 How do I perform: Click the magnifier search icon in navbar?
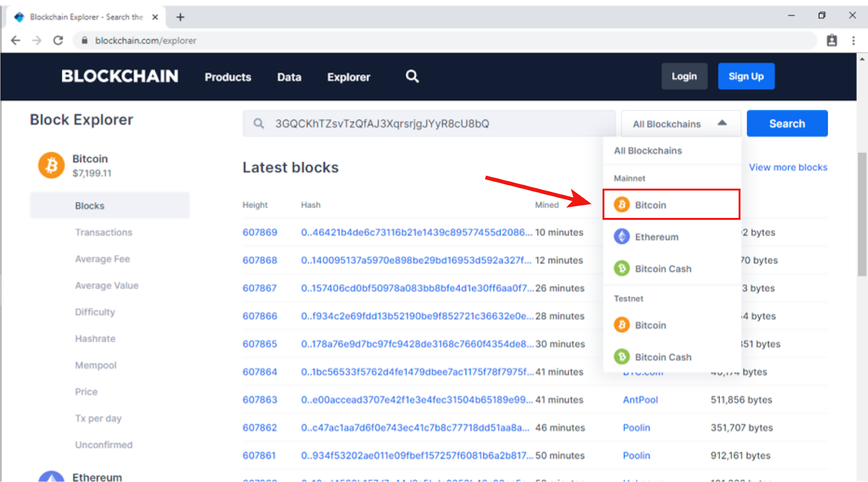(412, 76)
